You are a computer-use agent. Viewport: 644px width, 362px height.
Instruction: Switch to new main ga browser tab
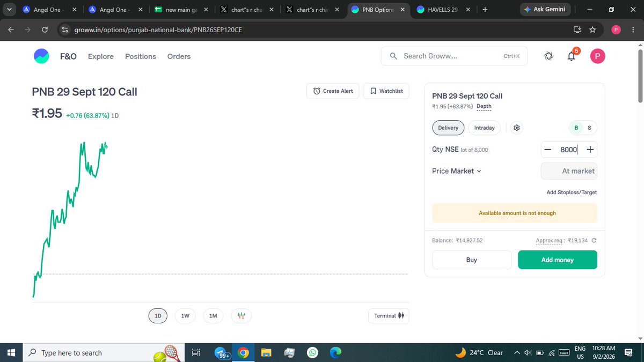click(180, 10)
